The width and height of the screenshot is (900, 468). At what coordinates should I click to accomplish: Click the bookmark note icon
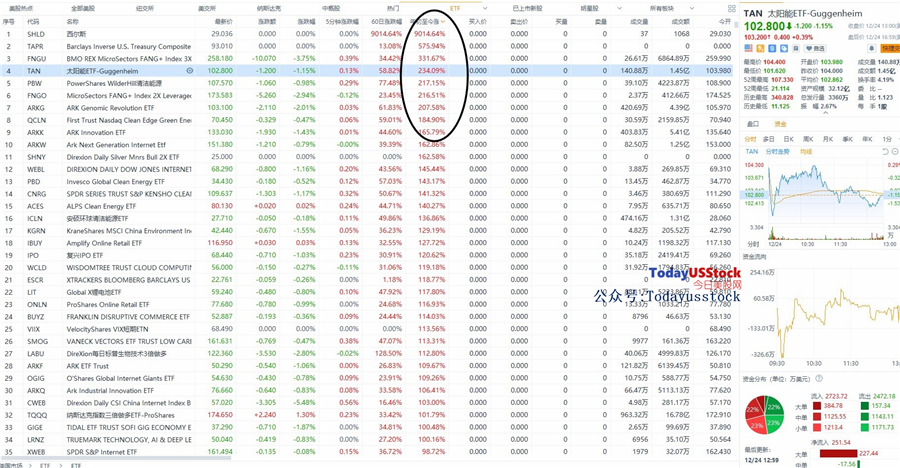click(x=796, y=49)
